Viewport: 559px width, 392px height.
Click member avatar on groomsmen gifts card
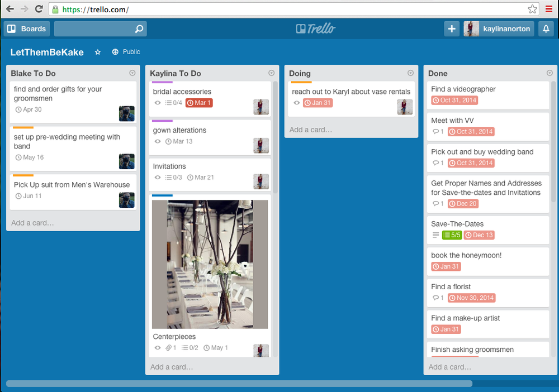pyautogui.click(x=126, y=113)
